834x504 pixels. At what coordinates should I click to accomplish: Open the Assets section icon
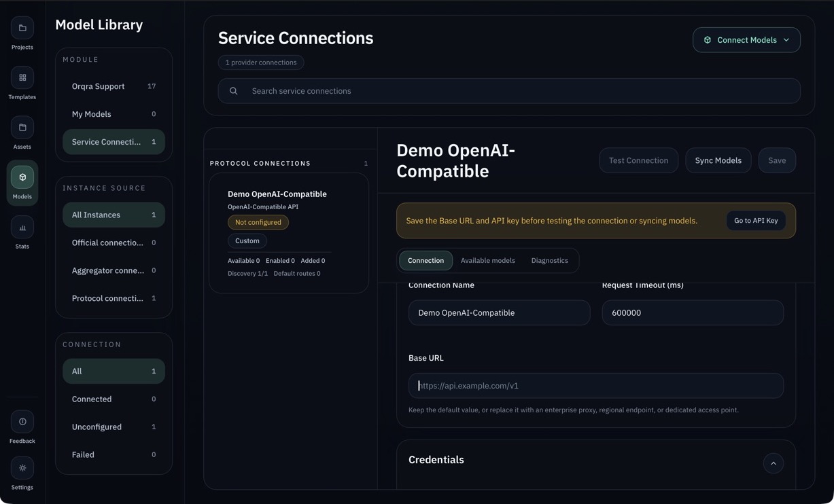(x=22, y=128)
